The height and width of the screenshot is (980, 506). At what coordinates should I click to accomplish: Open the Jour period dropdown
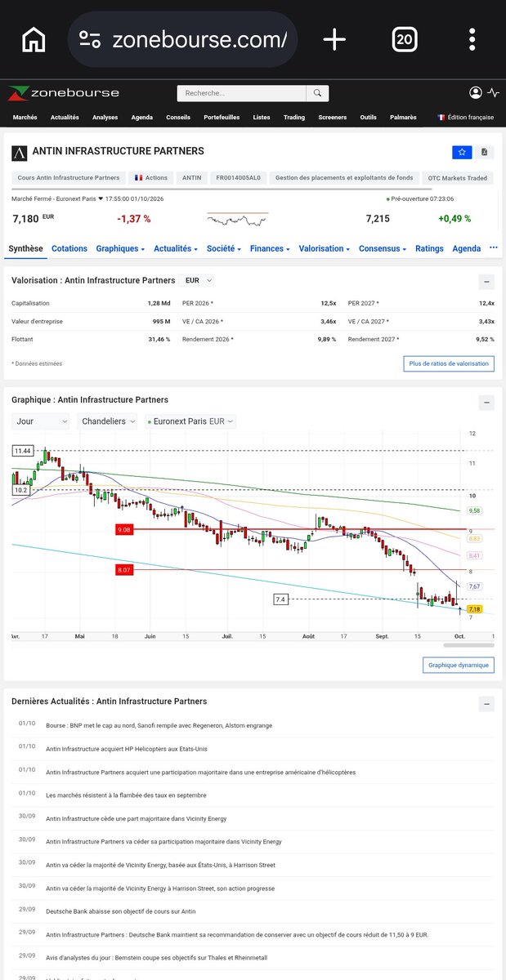(42, 421)
